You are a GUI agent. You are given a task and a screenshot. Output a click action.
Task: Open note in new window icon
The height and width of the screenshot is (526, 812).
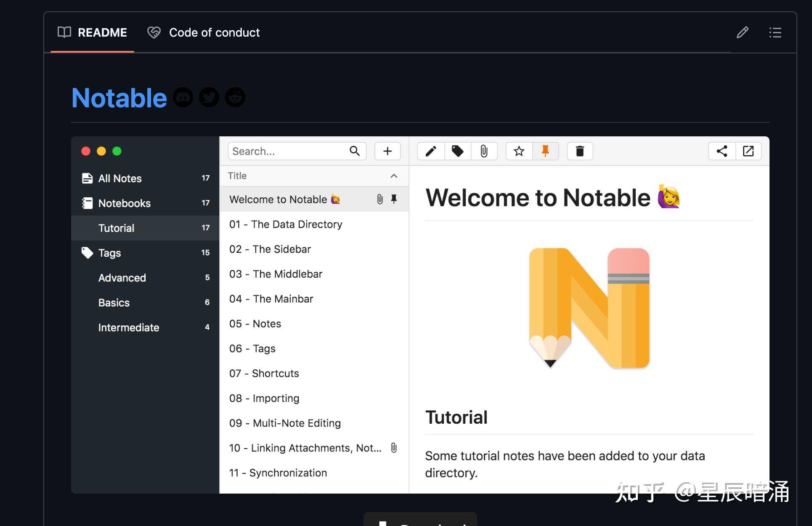point(748,151)
